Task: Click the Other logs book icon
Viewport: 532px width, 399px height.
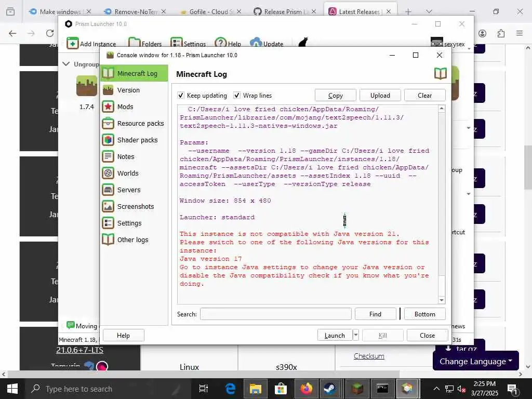Action: pyautogui.click(x=108, y=240)
